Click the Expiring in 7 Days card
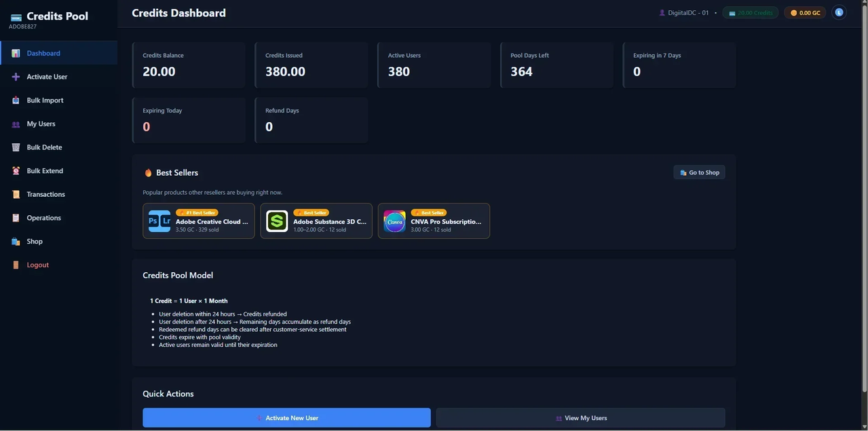 tap(679, 65)
